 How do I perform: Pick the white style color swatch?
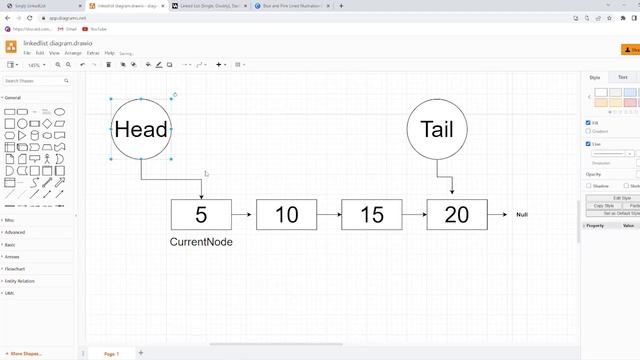click(601, 92)
